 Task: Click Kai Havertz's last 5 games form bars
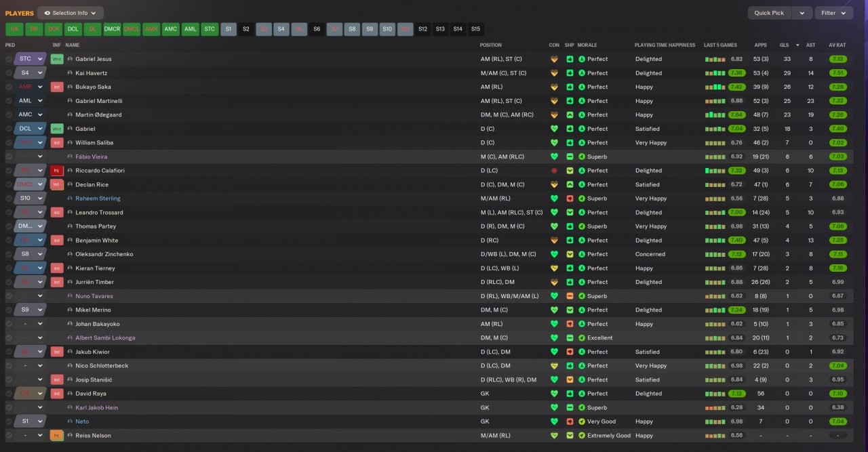coord(715,73)
